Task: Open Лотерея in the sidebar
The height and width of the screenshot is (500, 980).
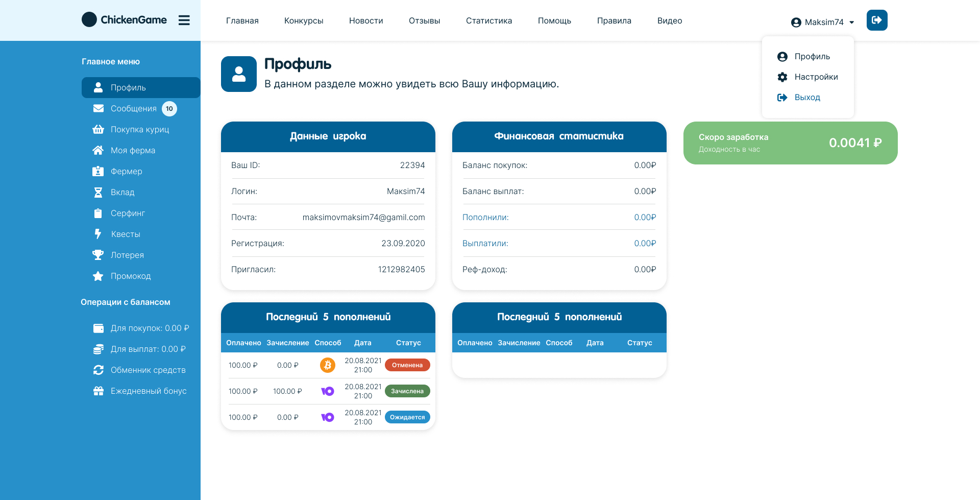Action: click(x=127, y=255)
